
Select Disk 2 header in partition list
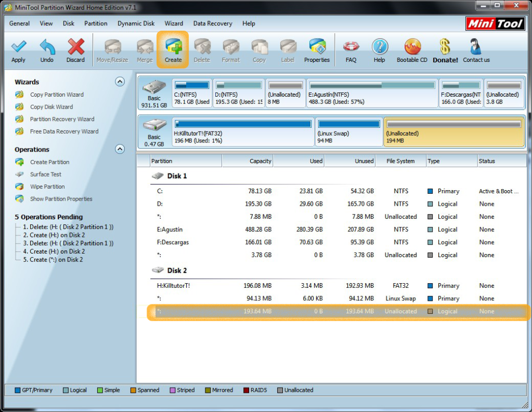(x=170, y=270)
